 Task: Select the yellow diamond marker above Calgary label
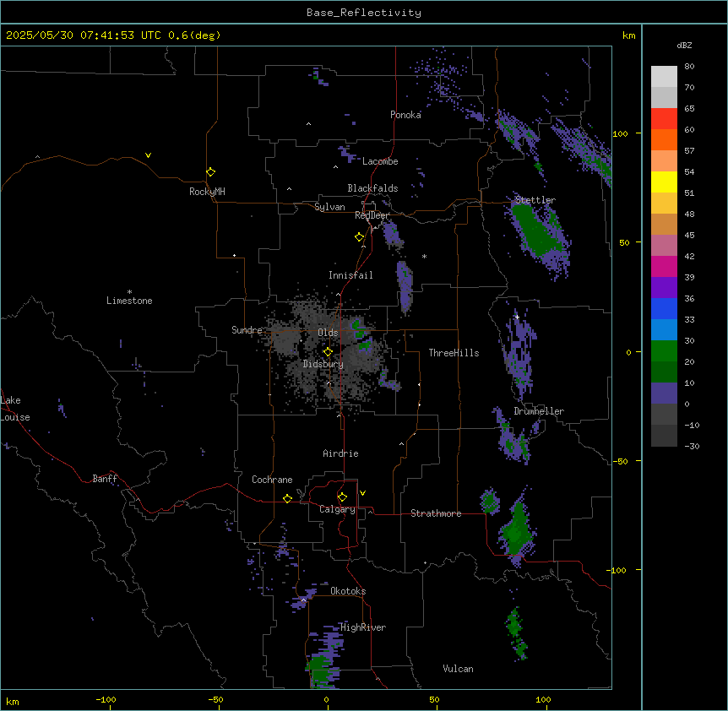342,497
